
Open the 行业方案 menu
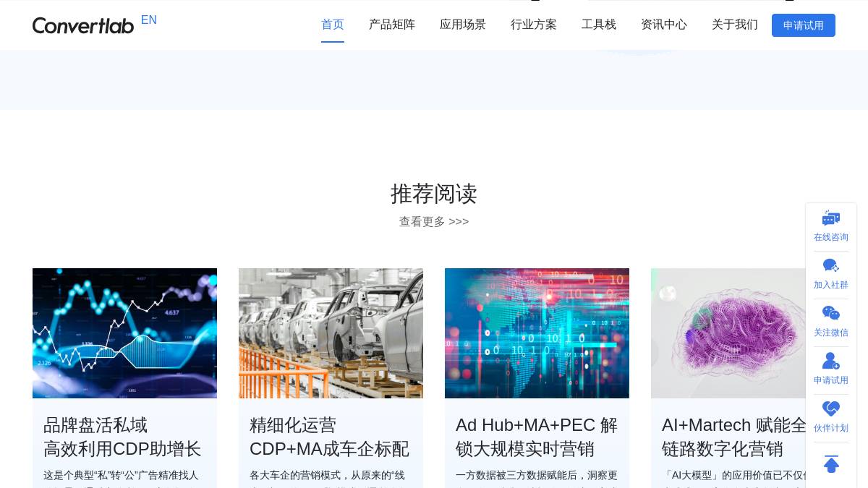534,25
